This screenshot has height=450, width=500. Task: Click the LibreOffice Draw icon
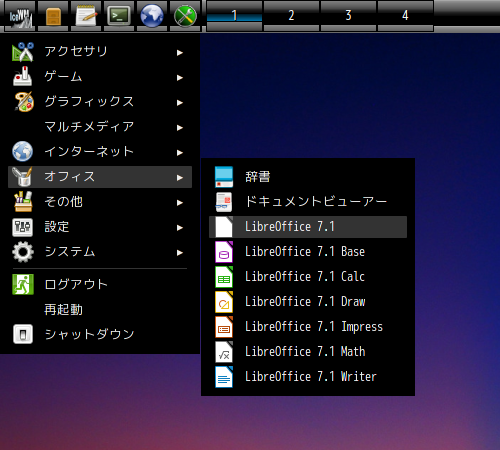(224, 302)
